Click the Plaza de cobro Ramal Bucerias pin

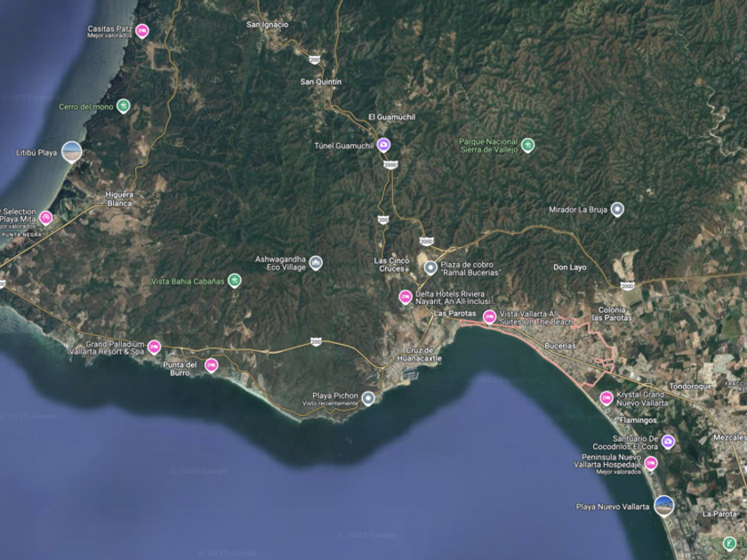[x=430, y=268]
